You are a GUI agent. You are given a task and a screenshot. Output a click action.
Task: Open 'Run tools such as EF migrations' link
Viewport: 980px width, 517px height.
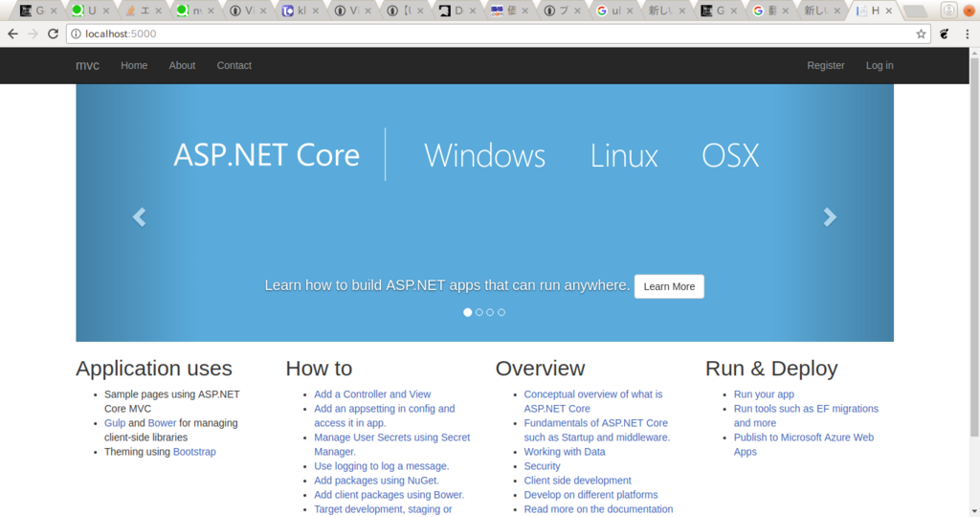(806, 416)
